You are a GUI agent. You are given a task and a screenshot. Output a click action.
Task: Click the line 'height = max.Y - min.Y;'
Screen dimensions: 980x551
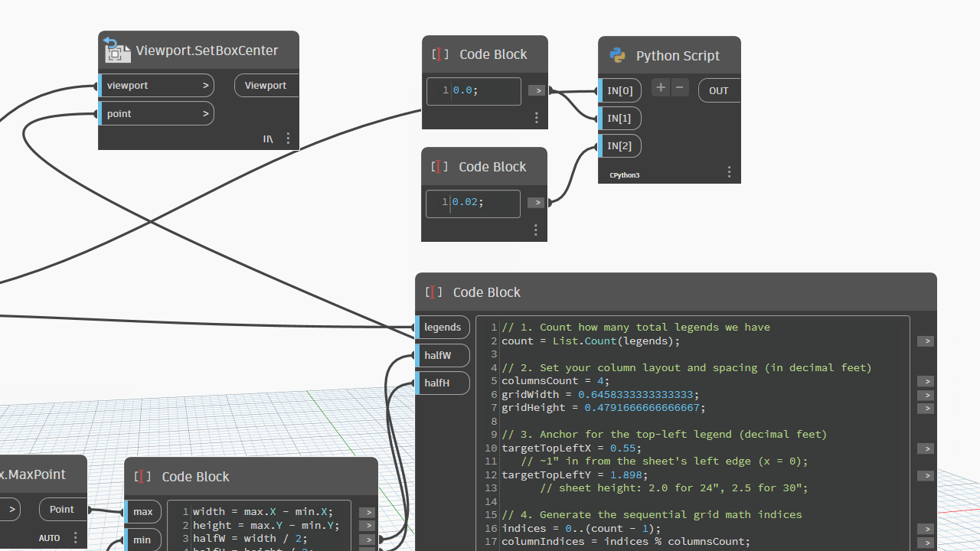266,525
